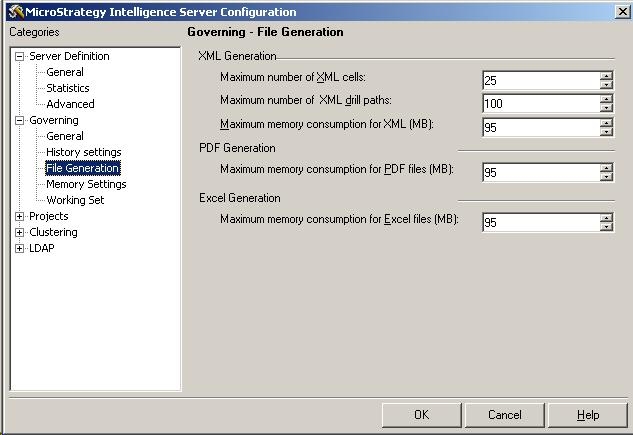Increase the XML drill paths value

(606, 99)
